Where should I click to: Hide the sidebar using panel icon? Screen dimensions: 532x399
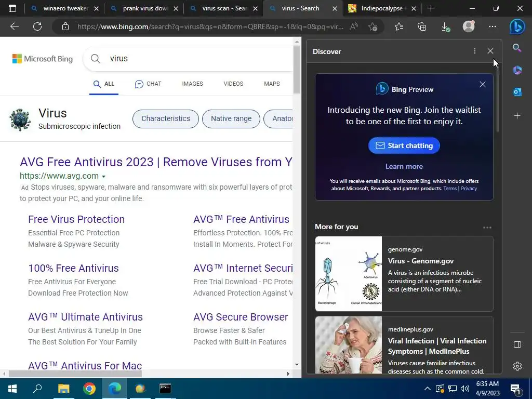click(x=517, y=344)
